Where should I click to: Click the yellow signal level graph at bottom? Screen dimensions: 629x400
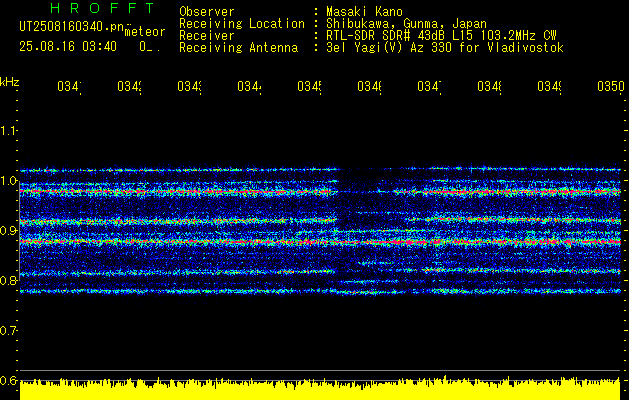tap(320, 388)
